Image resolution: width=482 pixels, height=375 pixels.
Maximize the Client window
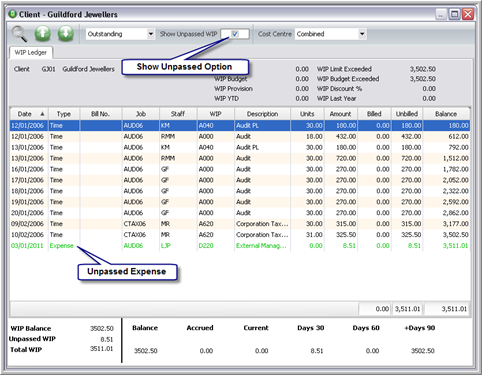455,14
